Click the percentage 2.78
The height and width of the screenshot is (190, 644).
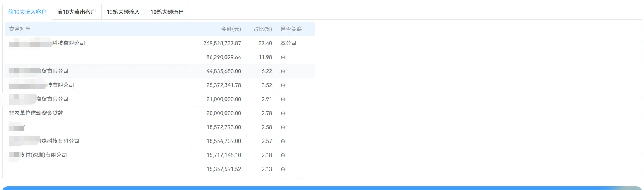(x=267, y=113)
